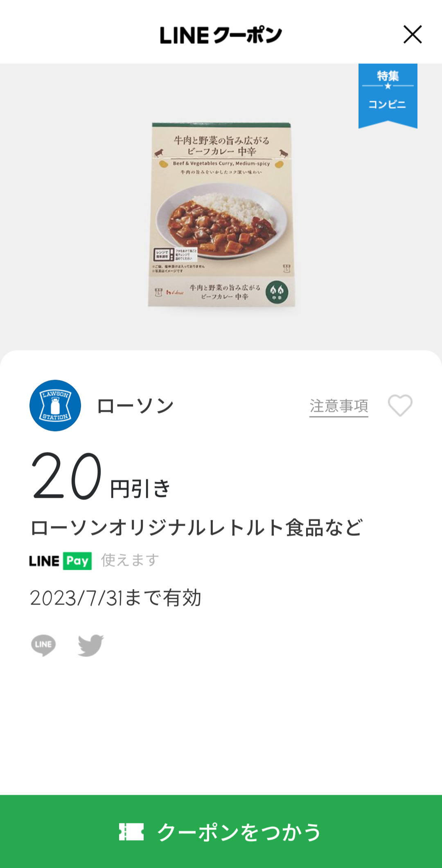Favorite this coupon with the heart
Image resolution: width=442 pixels, height=868 pixels.
click(400, 405)
